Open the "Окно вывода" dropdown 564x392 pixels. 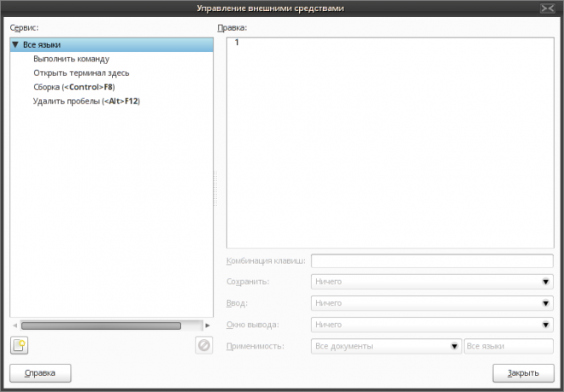click(432, 325)
